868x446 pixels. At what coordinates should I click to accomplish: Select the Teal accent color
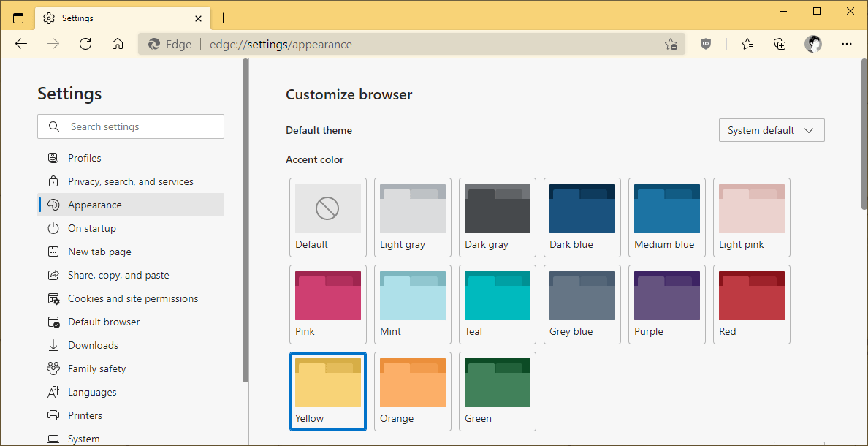(497, 300)
